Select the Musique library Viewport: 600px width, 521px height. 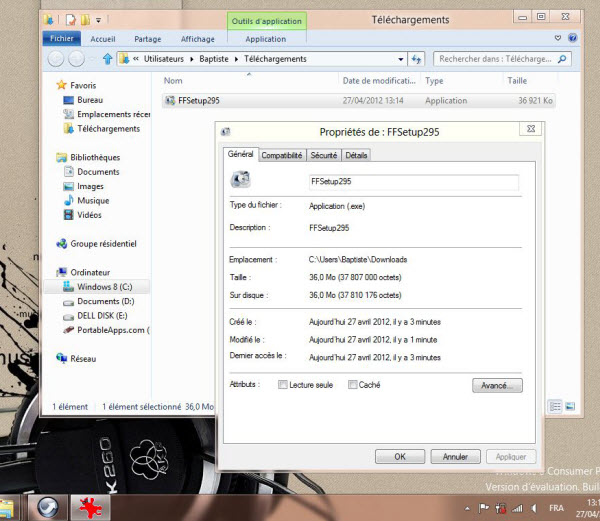93,201
